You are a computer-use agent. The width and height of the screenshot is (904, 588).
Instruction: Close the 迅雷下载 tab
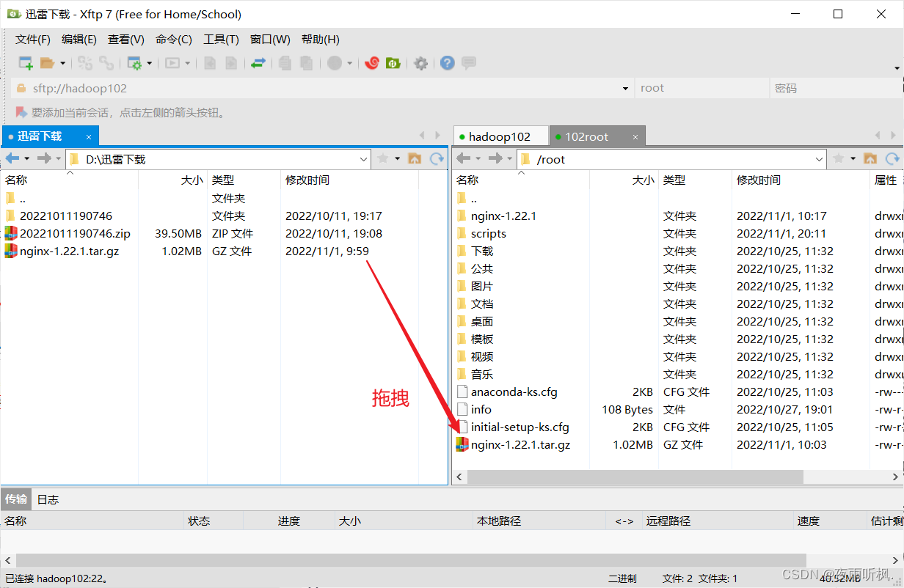(x=89, y=136)
